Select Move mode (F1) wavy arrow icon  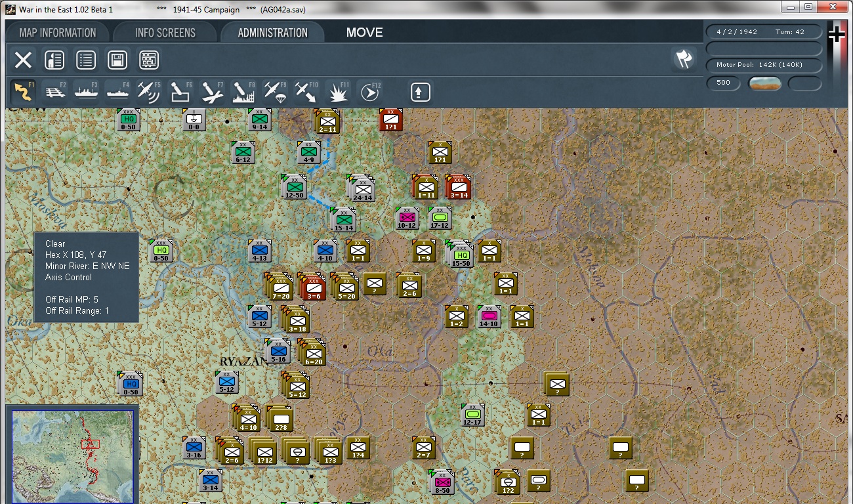tap(23, 91)
